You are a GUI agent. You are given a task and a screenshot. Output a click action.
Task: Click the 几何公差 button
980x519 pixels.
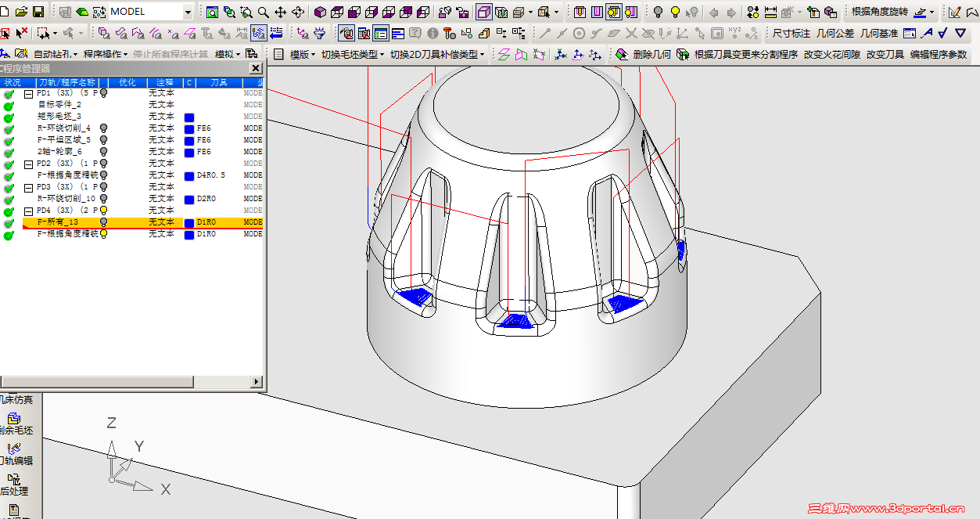pos(835,33)
